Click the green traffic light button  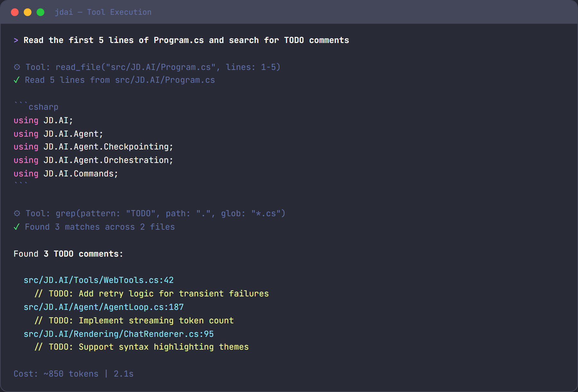click(x=40, y=12)
